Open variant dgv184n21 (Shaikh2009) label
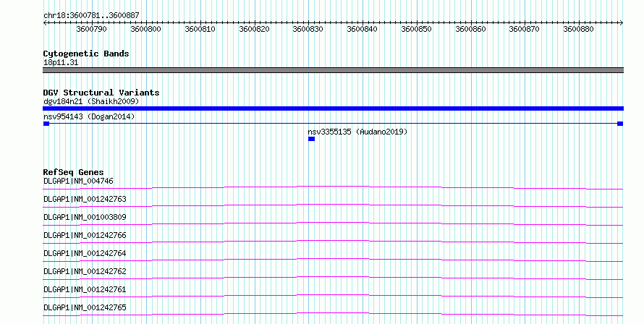The width and height of the screenshot is (644, 324). [x=91, y=101]
